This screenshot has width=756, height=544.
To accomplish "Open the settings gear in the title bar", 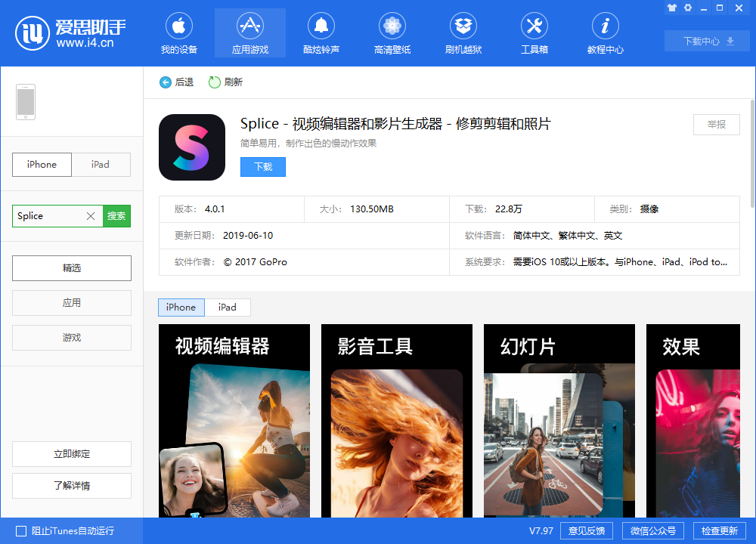I will 687,8.
